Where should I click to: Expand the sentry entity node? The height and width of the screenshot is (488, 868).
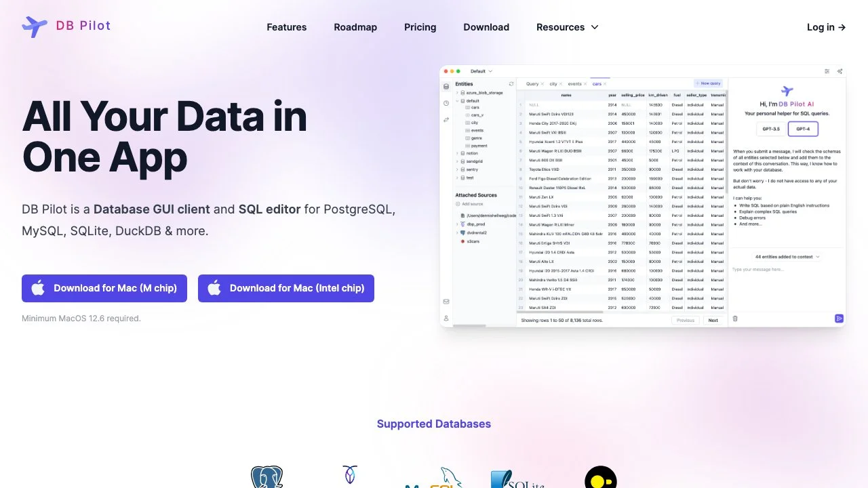coord(457,169)
